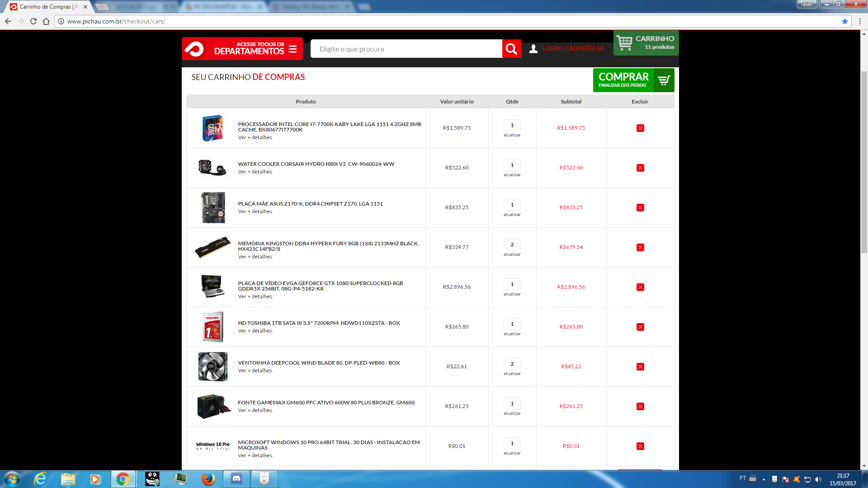Open the Deepcool fan product thumbnail
Screen dimensions: 868x488
click(x=213, y=366)
